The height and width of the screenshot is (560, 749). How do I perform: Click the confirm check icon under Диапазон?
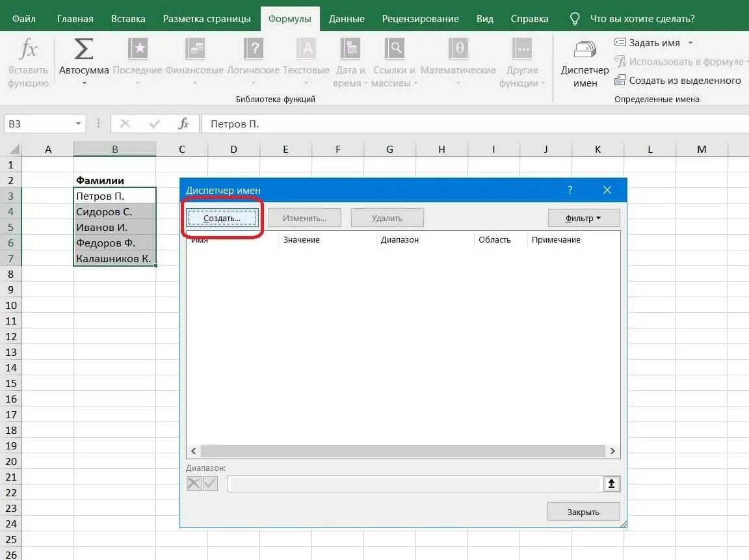pyautogui.click(x=210, y=483)
